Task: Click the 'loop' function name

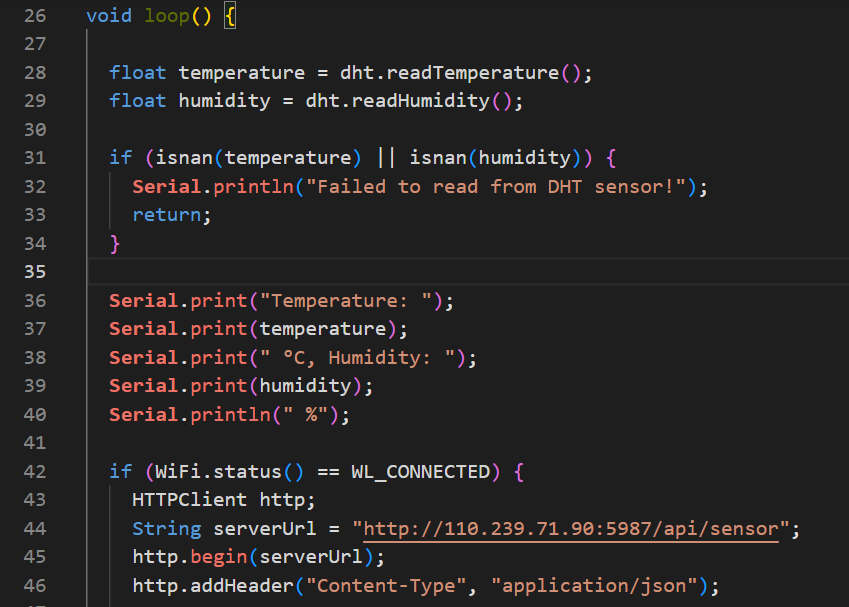Action: [167, 16]
